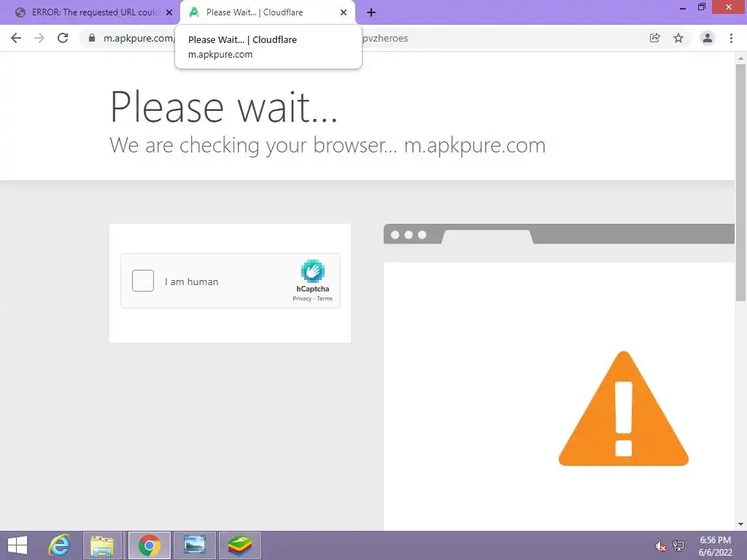Viewport: 747px width, 560px height.
Task: Reload the current page
Action: tap(63, 38)
